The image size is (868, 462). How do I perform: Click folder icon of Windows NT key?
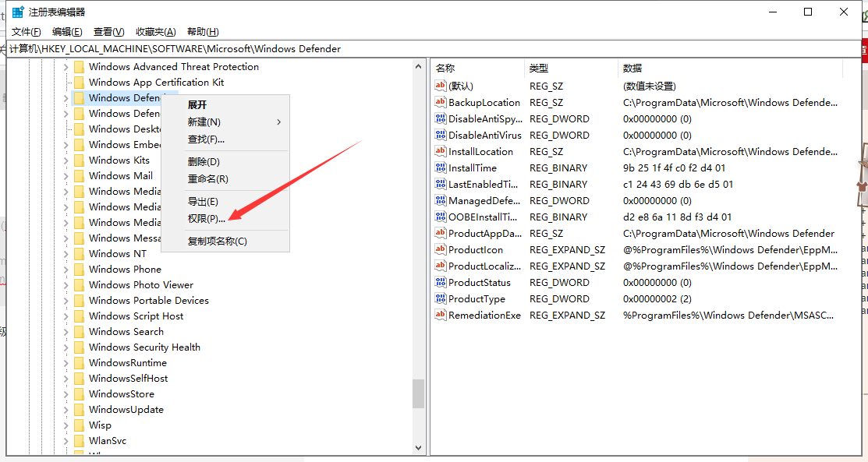(x=80, y=254)
